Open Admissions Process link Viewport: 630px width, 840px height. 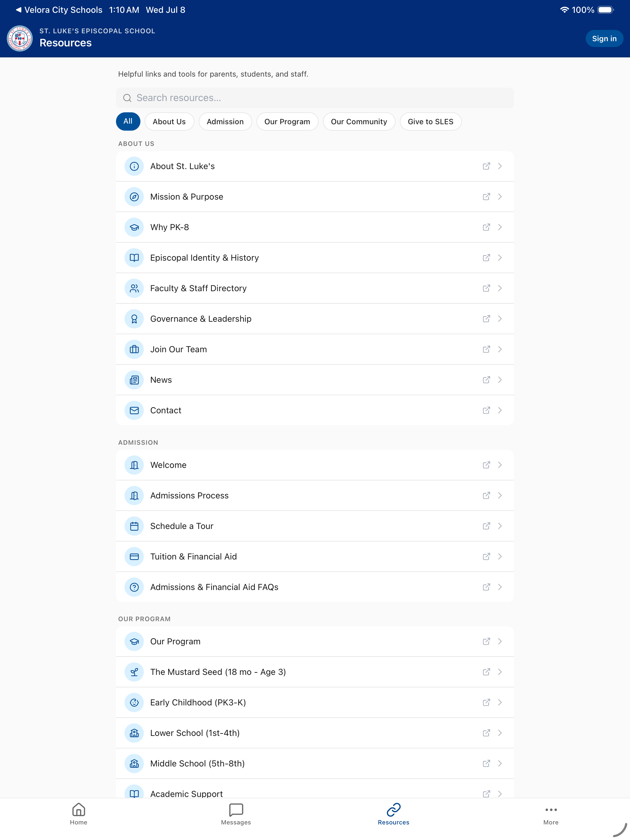[x=315, y=496]
